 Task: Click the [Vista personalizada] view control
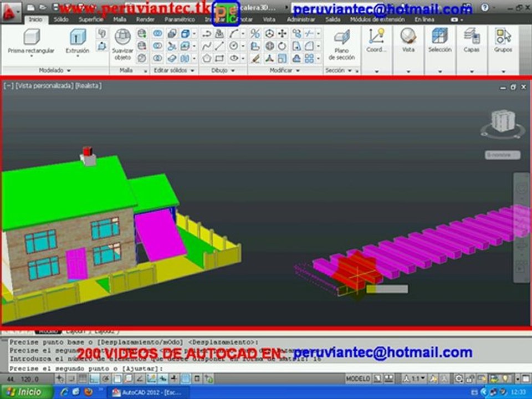pos(44,85)
